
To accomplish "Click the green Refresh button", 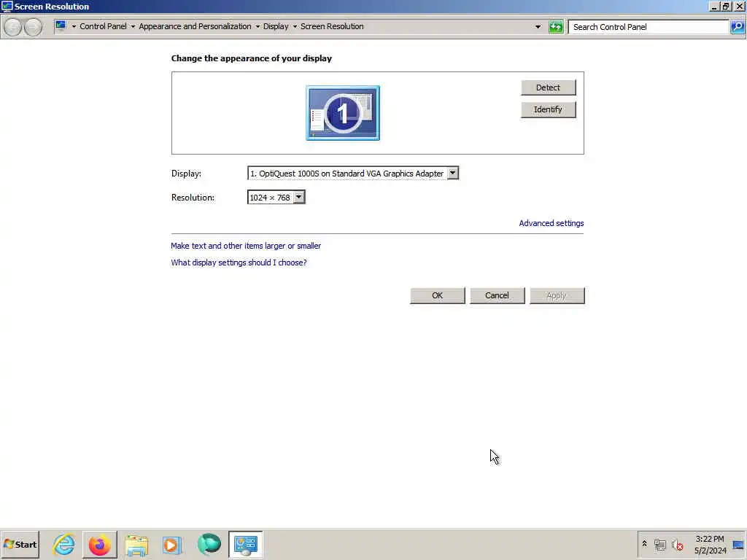I will pos(555,27).
